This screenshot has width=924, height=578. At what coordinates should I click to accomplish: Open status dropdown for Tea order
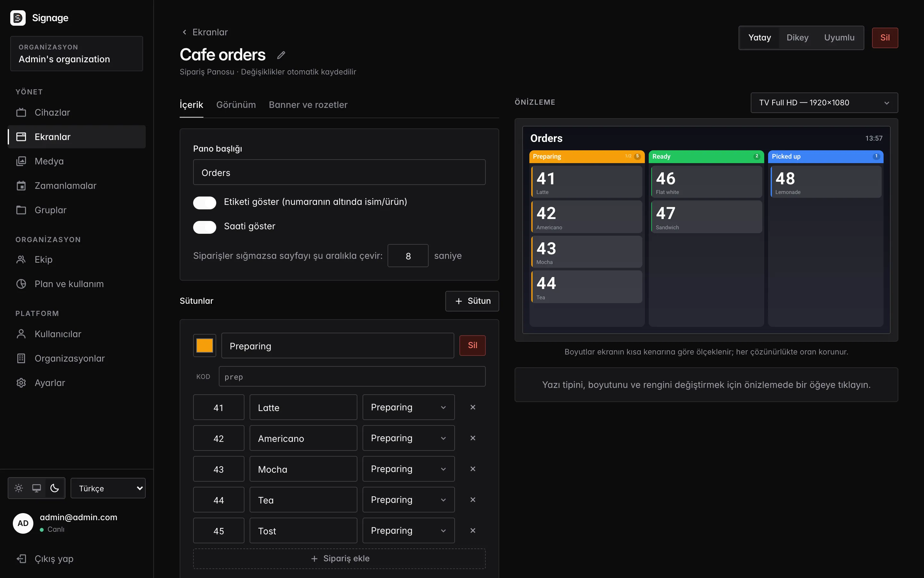point(408,500)
